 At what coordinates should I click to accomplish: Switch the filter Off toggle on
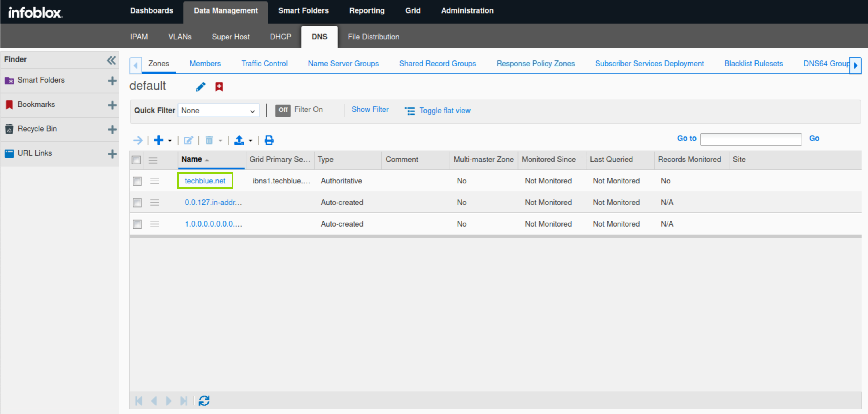(283, 110)
